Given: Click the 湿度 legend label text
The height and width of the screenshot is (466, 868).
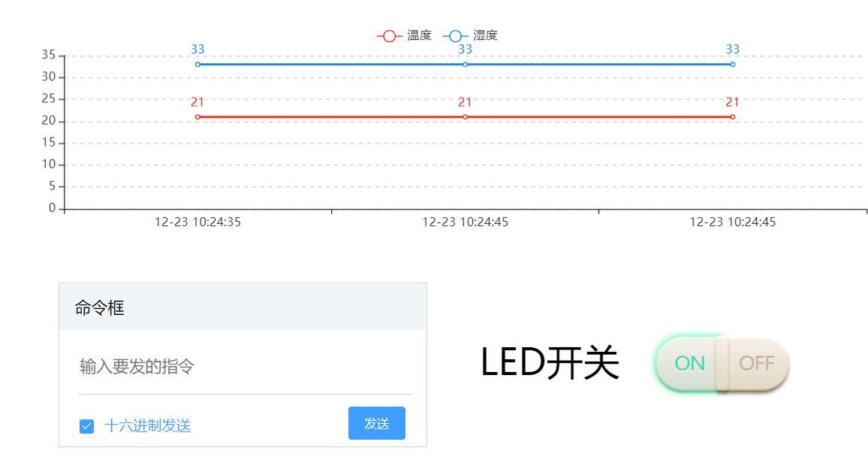Looking at the screenshot, I should coord(485,35).
